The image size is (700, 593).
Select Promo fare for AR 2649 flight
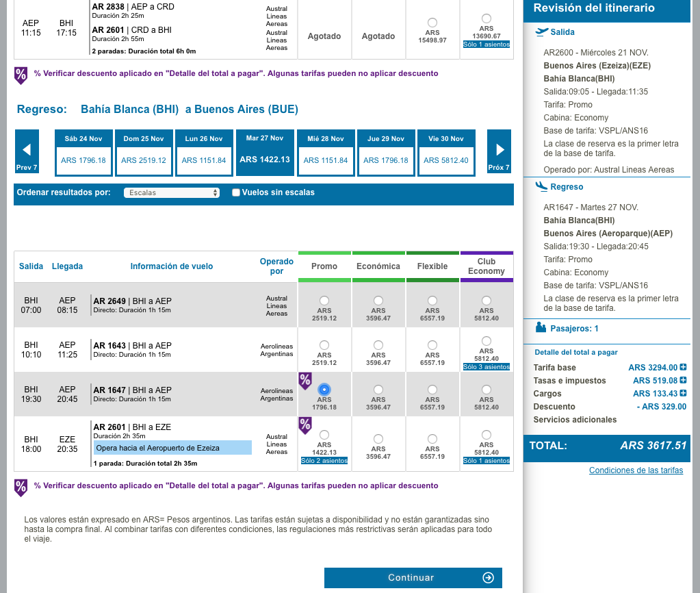(324, 301)
